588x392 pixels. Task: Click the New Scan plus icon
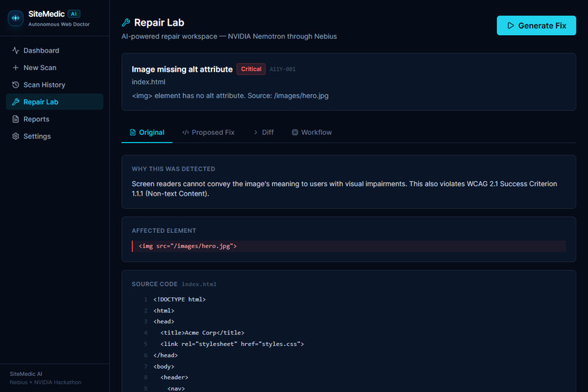pyautogui.click(x=15, y=67)
